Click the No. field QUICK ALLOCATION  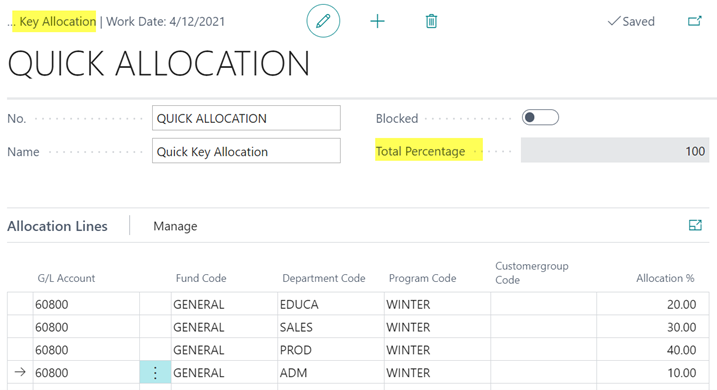246,118
